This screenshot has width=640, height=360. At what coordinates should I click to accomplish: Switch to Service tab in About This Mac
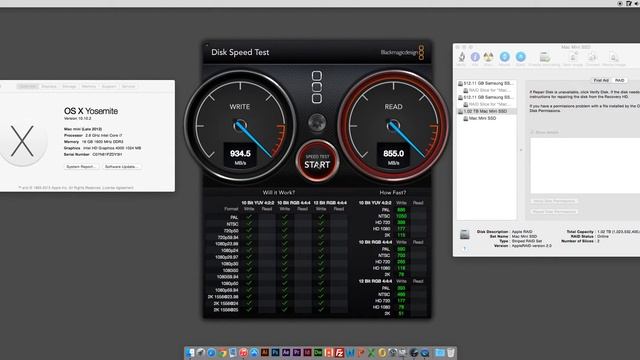(128, 87)
